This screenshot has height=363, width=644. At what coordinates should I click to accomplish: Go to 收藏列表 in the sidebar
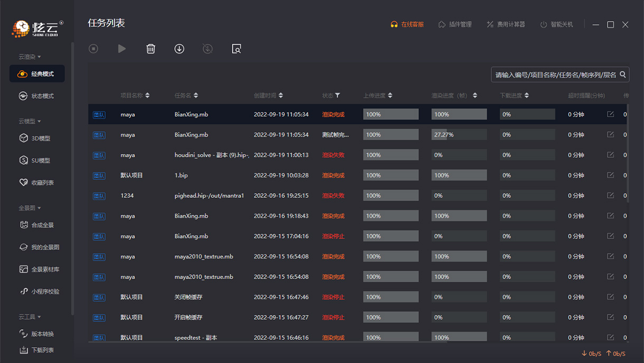point(37,183)
